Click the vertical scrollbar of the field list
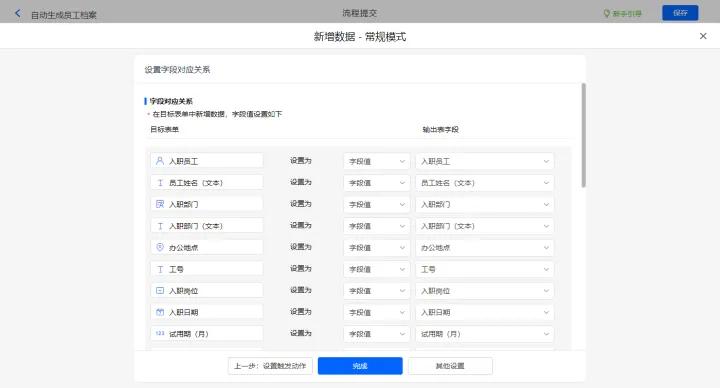This screenshot has height=388, width=720. [x=584, y=135]
